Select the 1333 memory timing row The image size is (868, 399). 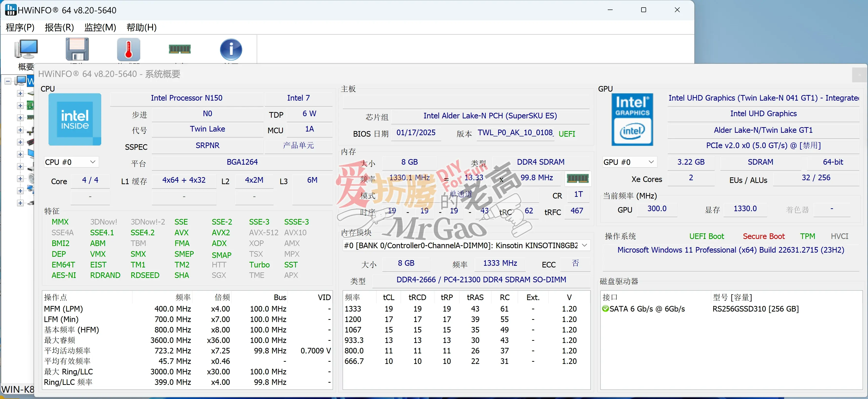[466, 309]
